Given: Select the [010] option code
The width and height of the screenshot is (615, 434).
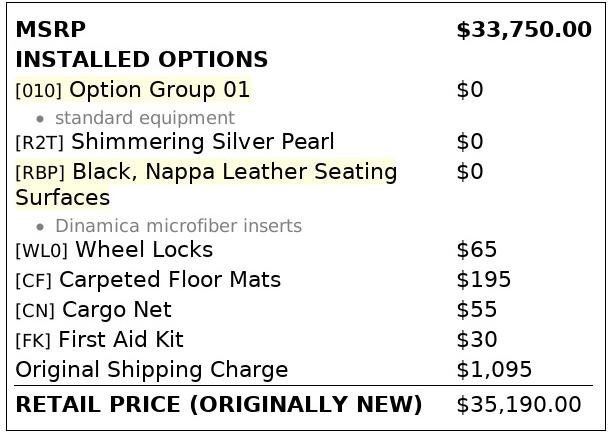Looking at the screenshot, I should pos(38,91).
